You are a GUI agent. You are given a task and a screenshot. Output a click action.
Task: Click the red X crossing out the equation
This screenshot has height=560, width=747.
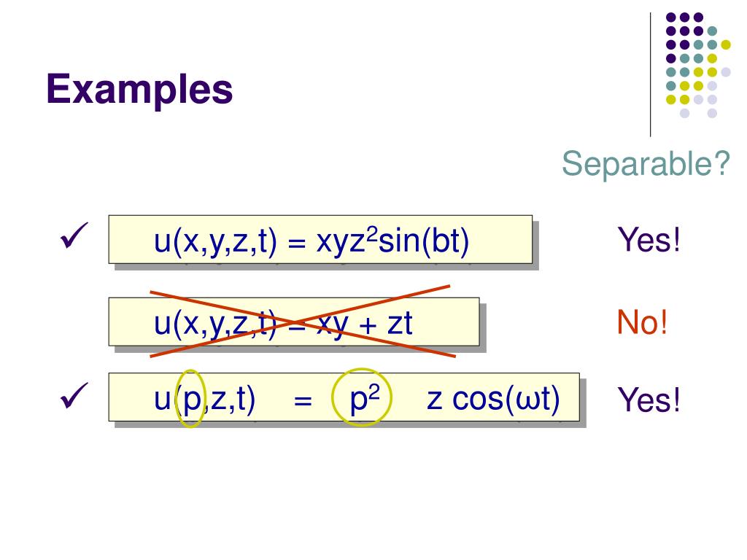[303, 321]
